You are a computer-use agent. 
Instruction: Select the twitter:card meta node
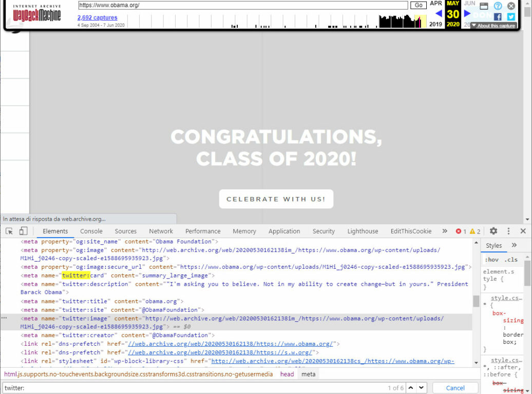[118, 275]
